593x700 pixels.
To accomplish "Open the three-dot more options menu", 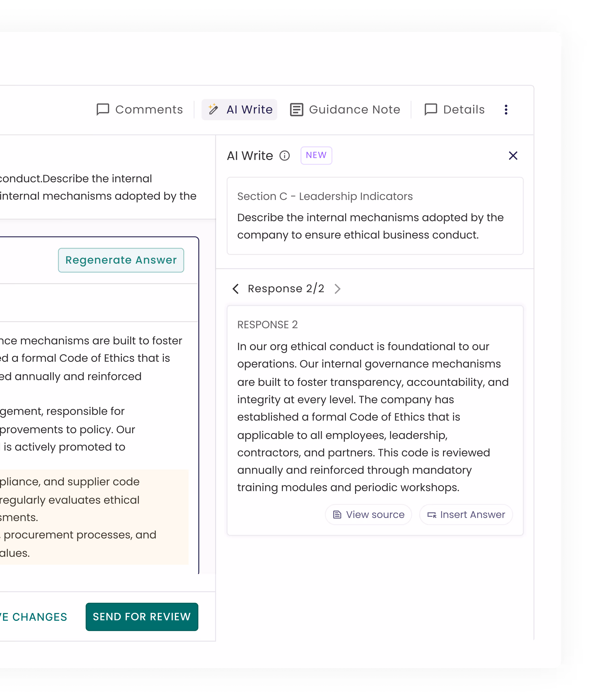I will (506, 110).
